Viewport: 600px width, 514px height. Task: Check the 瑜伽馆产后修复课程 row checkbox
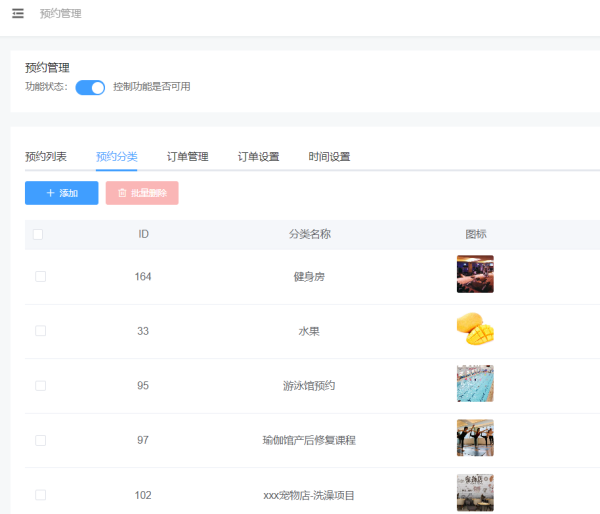[40, 440]
